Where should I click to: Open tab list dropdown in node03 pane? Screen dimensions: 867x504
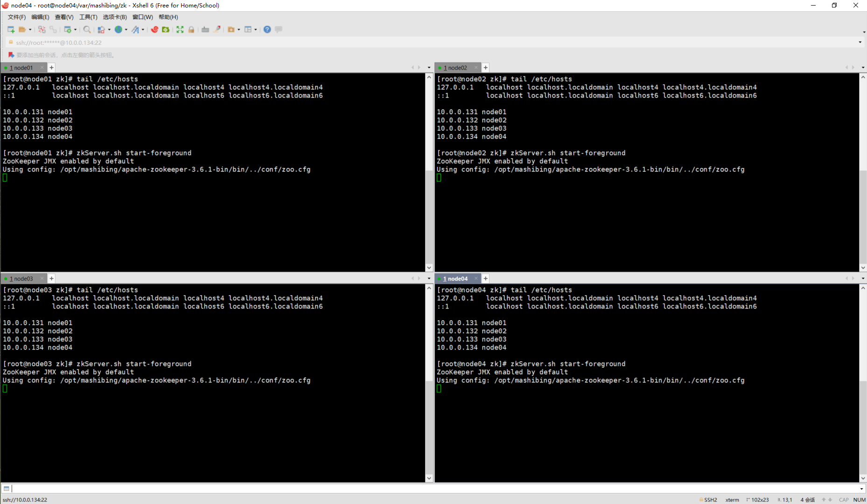point(429,279)
